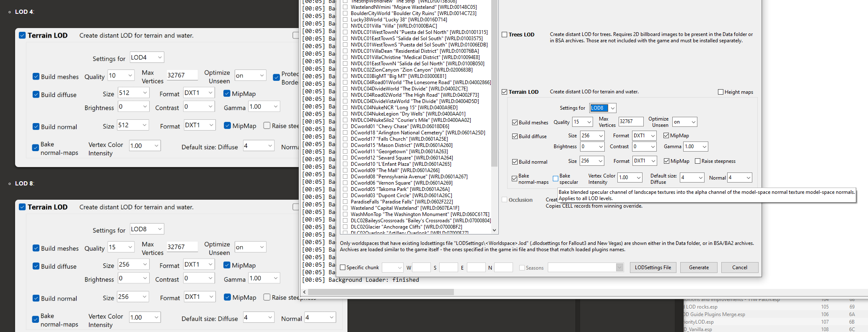This screenshot has height=332, width=868.
Task: Check the Wasteland Capital Wasteland worldspace
Action: [345, 208]
